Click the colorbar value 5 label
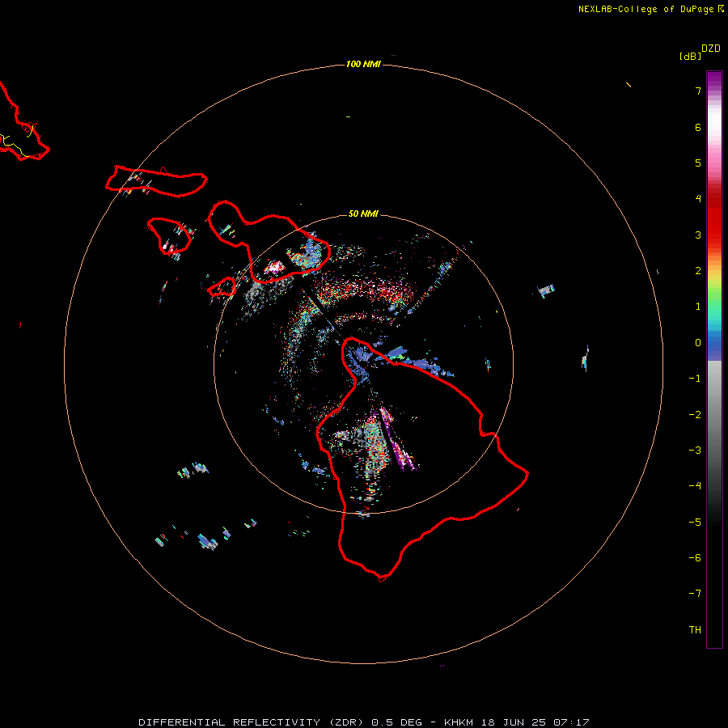Viewport: 728px width, 728px height. pyautogui.click(x=698, y=163)
